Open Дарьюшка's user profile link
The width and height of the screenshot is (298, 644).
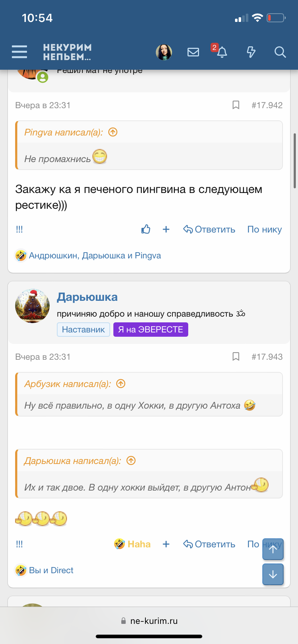pyautogui.click(x=87, y=296)
